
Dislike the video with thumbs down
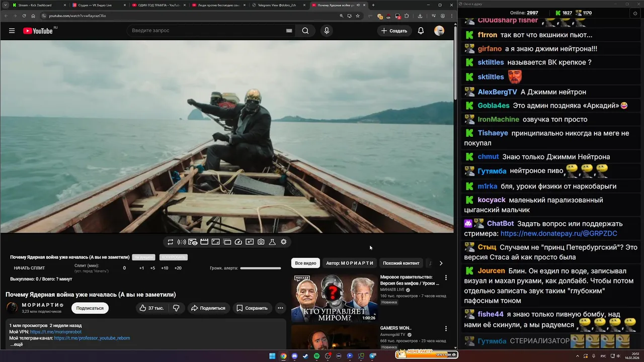tap(176, 308)
